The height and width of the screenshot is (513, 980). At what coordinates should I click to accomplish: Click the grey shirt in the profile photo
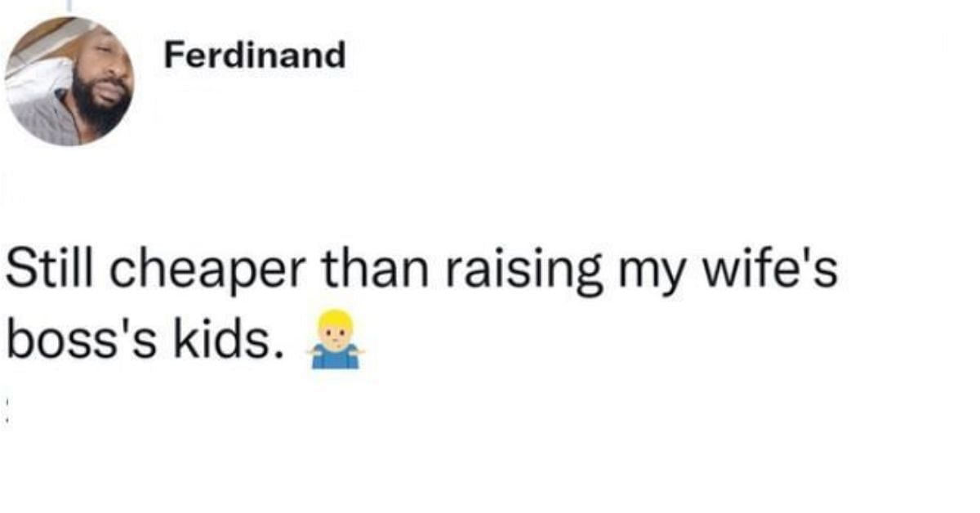[x=45, y=123]
